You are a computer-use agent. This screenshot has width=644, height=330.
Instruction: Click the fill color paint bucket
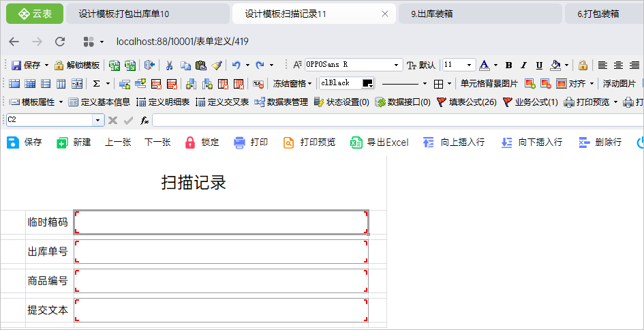click(x=555, y=65)
